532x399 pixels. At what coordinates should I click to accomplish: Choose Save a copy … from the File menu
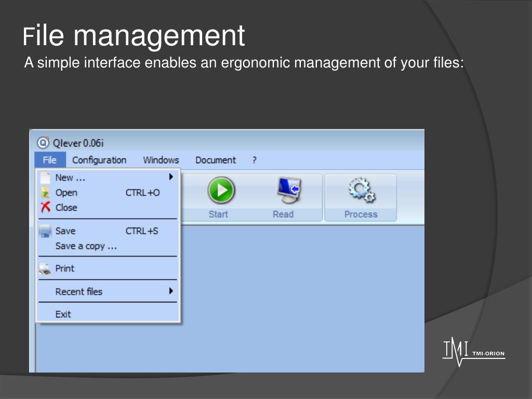click(x=86, y=246)
